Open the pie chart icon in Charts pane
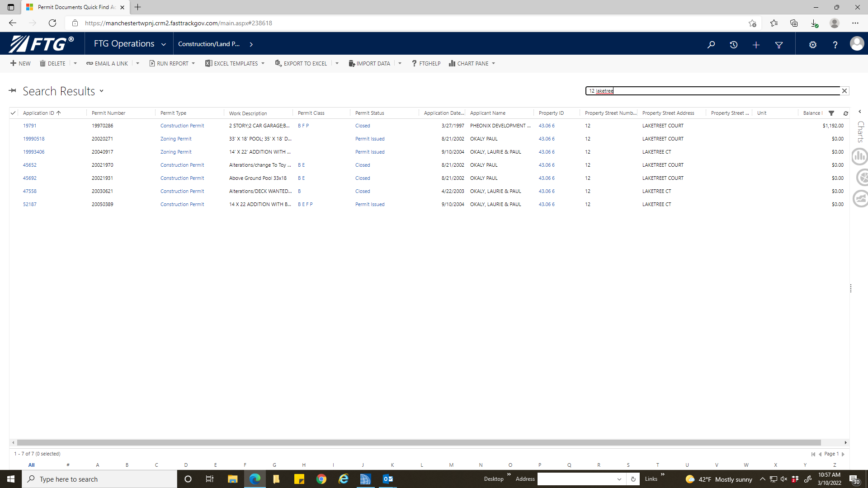 click(862, 178)
